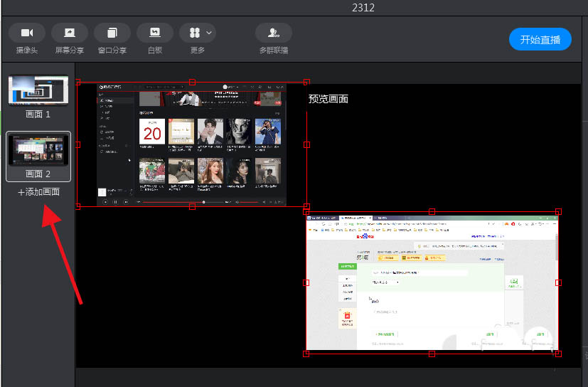Select the browser window source in preview
588x387 pixels.
[432, 282]
